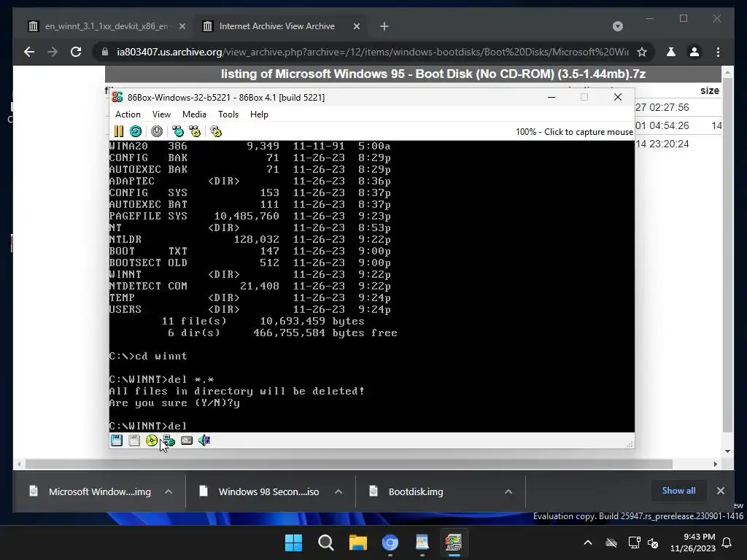Click Show all downloads

pyautogui.click(x=678, y=491)
